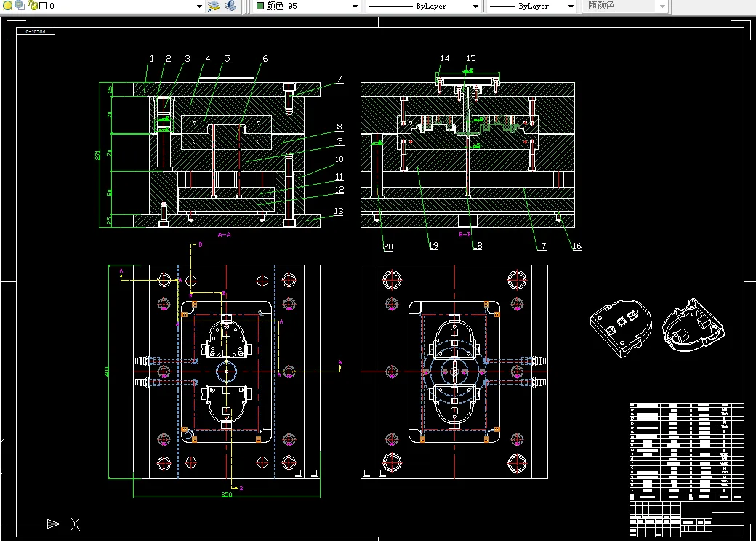This screenshot has height=541, width=756.
Task: Click the Layer Previous icon
Action: tap(231, 6)
